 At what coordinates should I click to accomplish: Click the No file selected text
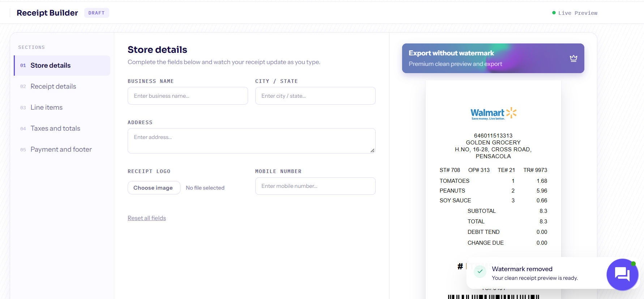pyautogui.click(x=205, y=188)
